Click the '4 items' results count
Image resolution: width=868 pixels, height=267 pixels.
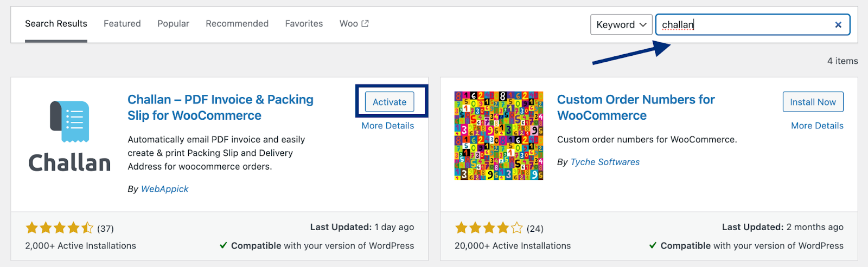point(843,61)
